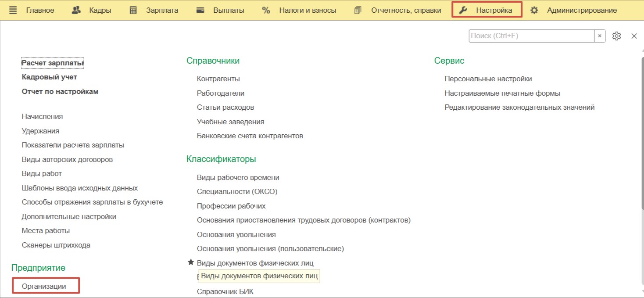Clear the search field with the x button

point(600,36)
